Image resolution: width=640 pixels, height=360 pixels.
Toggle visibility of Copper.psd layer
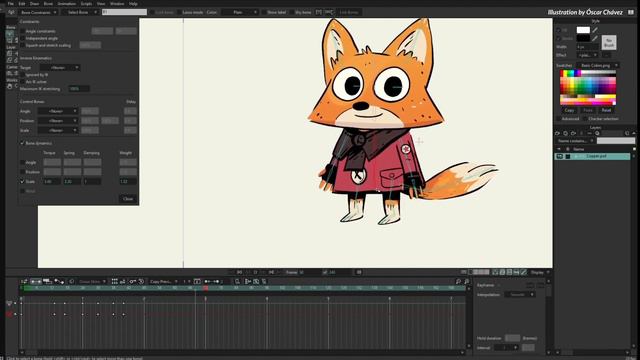[x=560, y=156]
